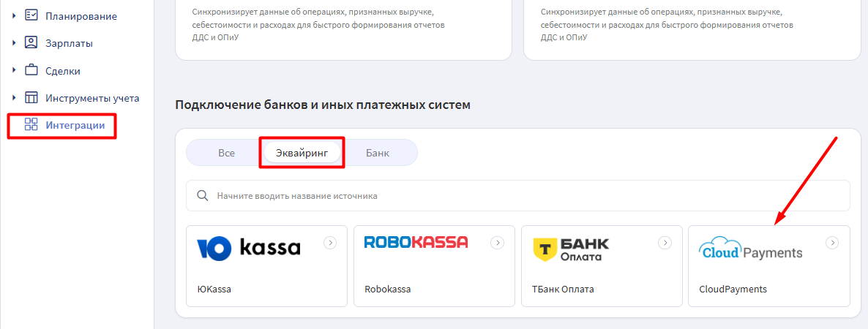The image size is (868, 329).
Task: Click the Robokassa logo
Action: (x=416, y=242)
